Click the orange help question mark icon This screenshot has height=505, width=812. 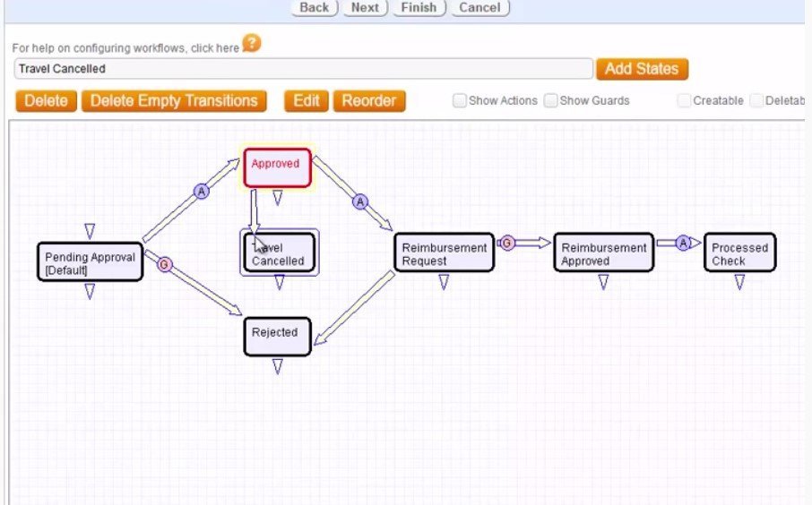(252, 43)
